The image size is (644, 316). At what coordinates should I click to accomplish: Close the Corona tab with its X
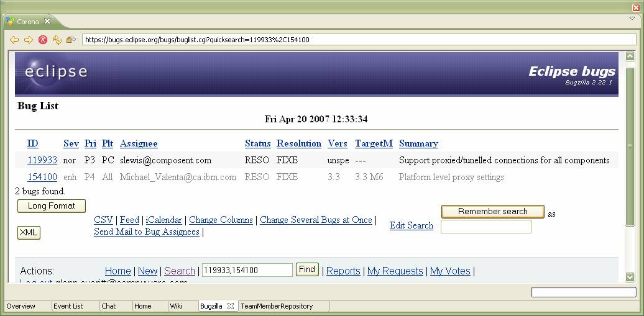[47, 21]
